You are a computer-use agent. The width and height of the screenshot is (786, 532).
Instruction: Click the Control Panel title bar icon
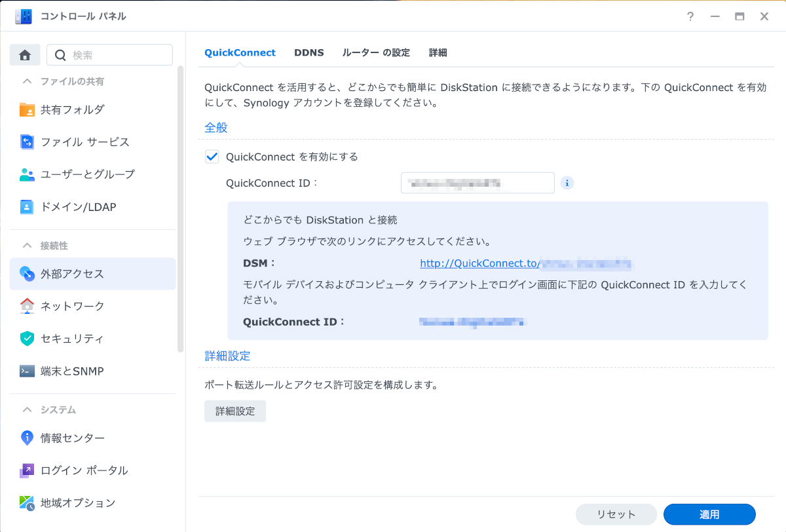pos(24,16)
